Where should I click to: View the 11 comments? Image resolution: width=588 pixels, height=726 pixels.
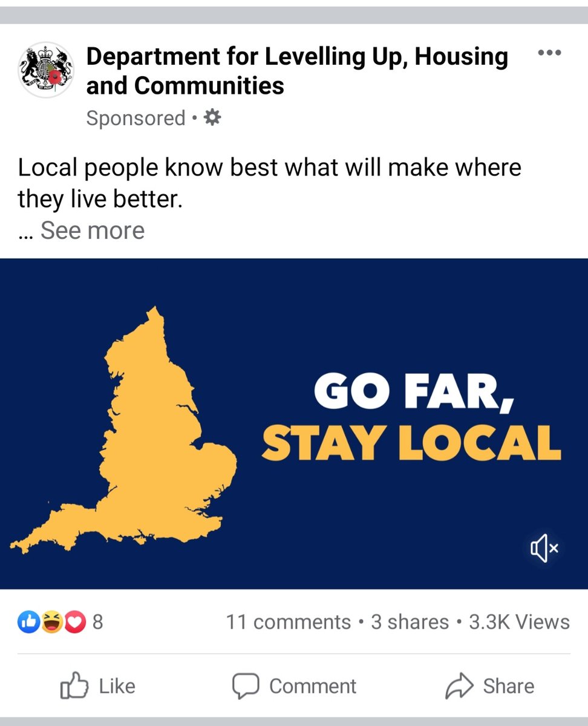289,622
